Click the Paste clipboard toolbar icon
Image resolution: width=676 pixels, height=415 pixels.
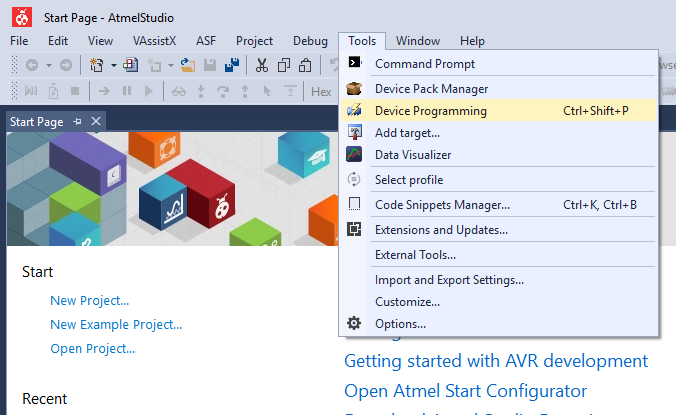[305, 66]
